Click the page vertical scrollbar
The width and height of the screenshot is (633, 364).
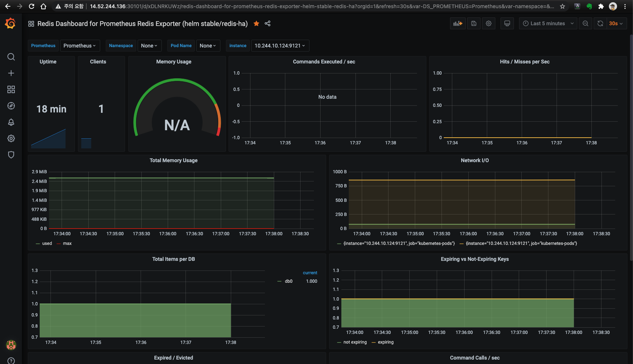tap(631, 148)
